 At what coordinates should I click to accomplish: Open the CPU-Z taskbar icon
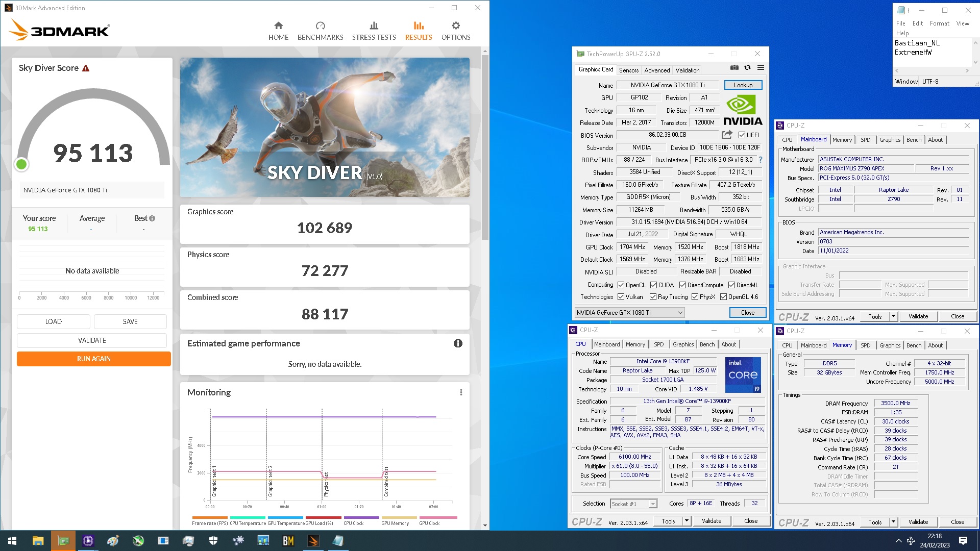[88, 541]
